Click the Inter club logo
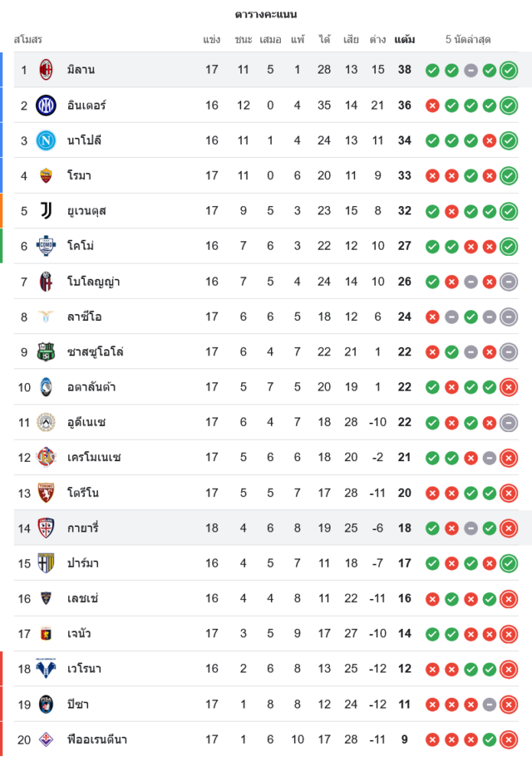 click(46, 105)
